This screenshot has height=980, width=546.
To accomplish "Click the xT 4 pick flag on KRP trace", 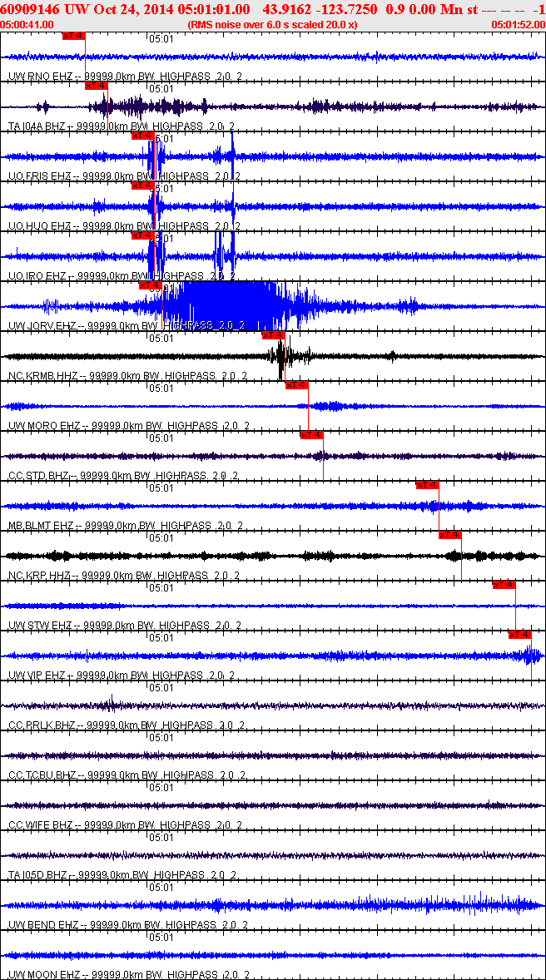I will [449, 535].
